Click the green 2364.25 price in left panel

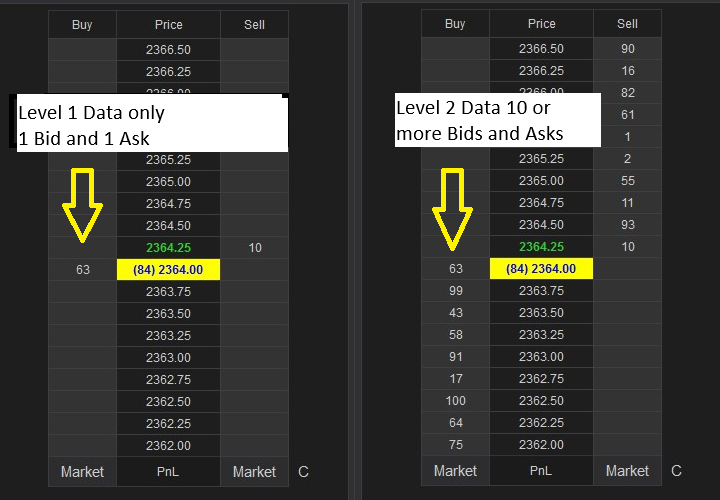(168, 247)
